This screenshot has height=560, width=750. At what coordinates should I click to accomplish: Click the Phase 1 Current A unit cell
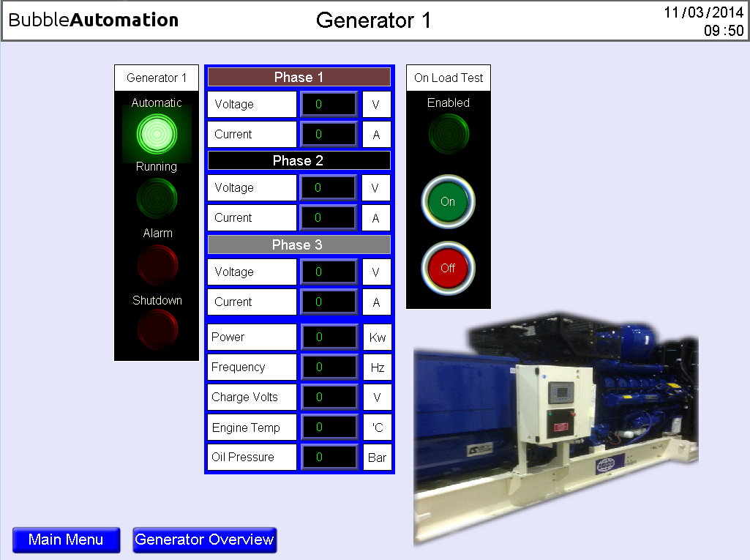pos(376,135)
